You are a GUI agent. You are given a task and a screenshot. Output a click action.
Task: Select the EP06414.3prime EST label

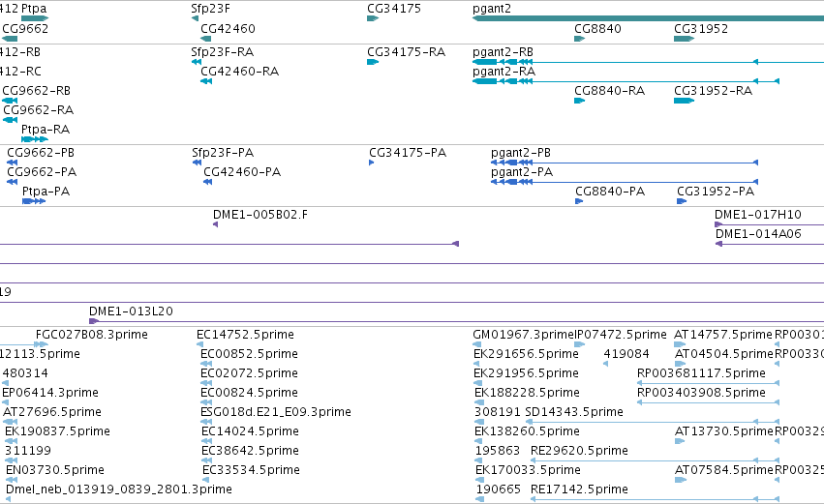50,393
